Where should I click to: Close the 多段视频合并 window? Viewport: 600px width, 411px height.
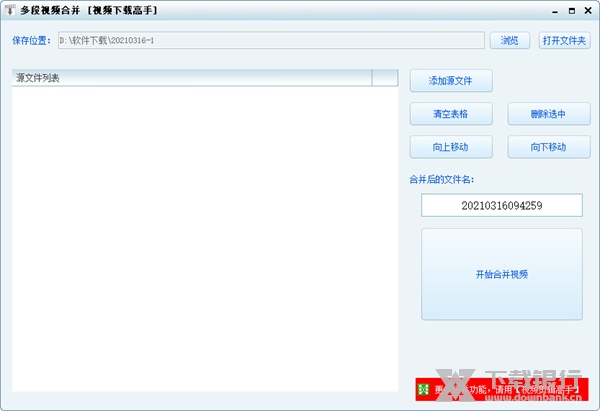(588, 11)
